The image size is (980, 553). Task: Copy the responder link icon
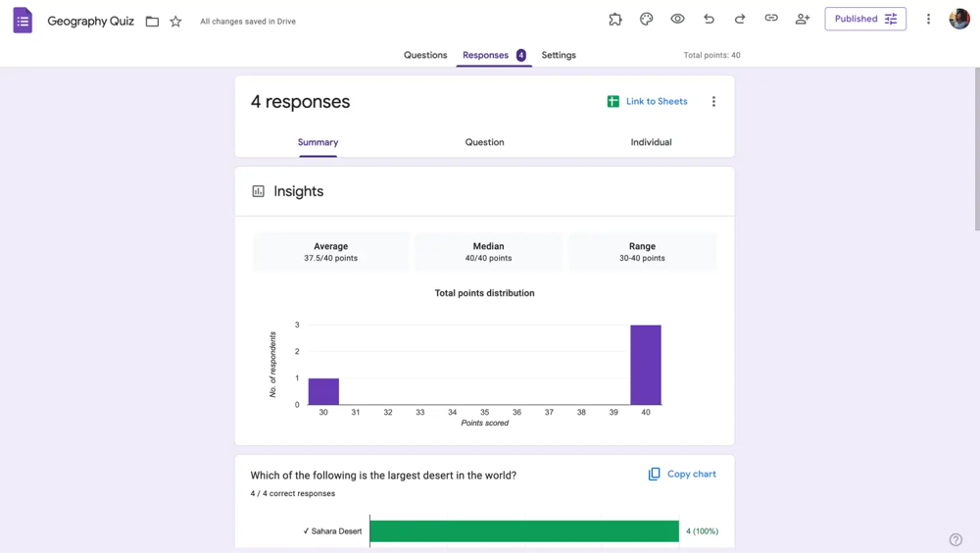click(x=771, y=19)
